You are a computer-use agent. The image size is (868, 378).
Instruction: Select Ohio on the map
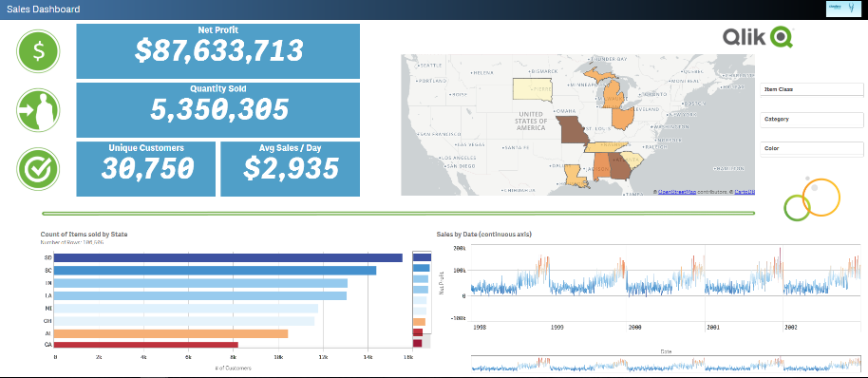click(622, 118)
